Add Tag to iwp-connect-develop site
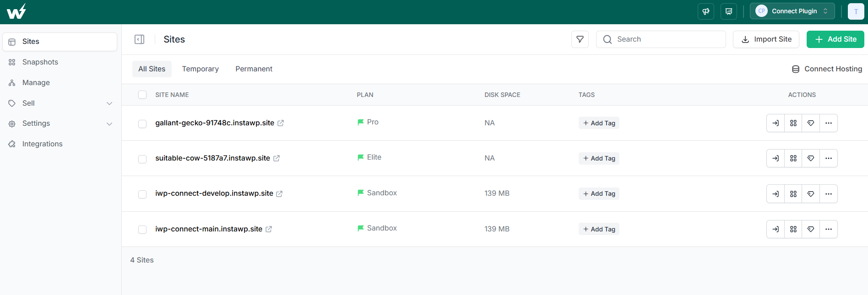Screen dimensions: 868x295 pos(599,194)
